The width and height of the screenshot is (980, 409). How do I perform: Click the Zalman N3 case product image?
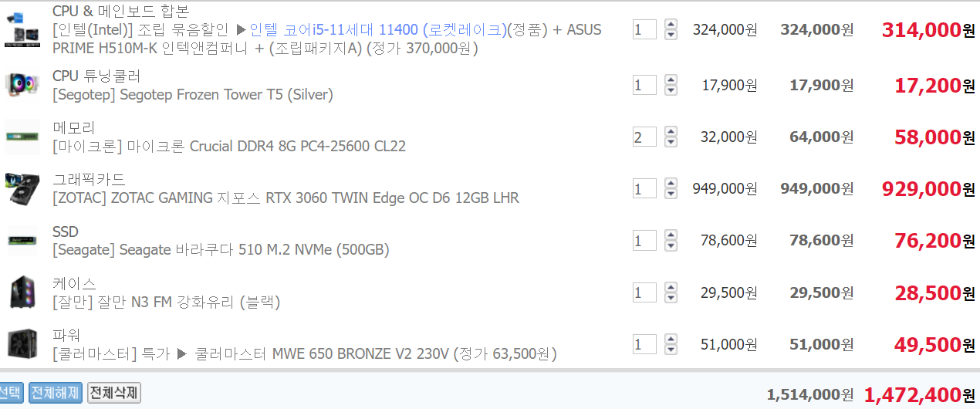click(x=21, y=292)
